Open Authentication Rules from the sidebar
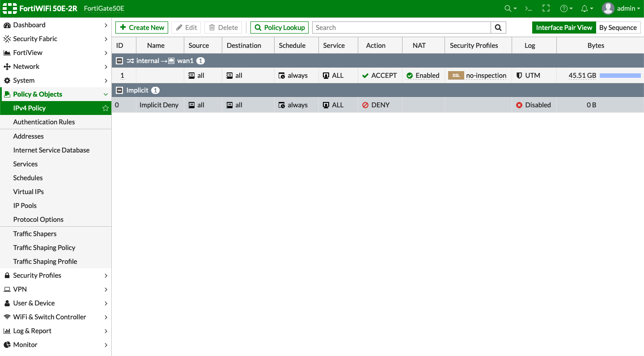Viewport: 644px width, 356px height. click(x=44, y=122)
